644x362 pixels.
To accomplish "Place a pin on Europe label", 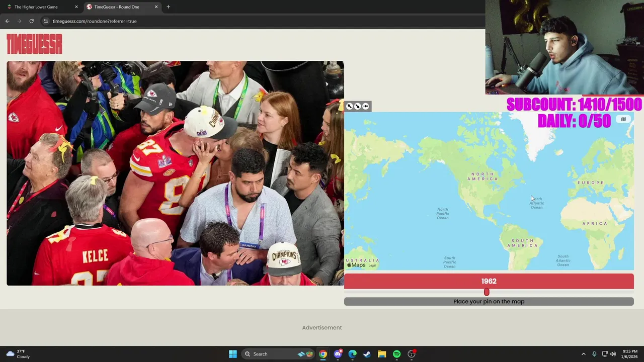I will pyautogui.click(x=590, y=183).
